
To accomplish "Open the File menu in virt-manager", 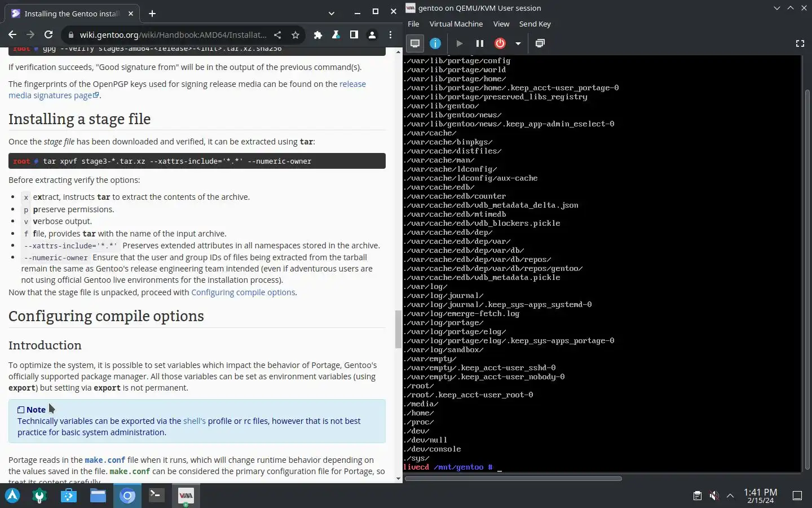I will [413, 24].
